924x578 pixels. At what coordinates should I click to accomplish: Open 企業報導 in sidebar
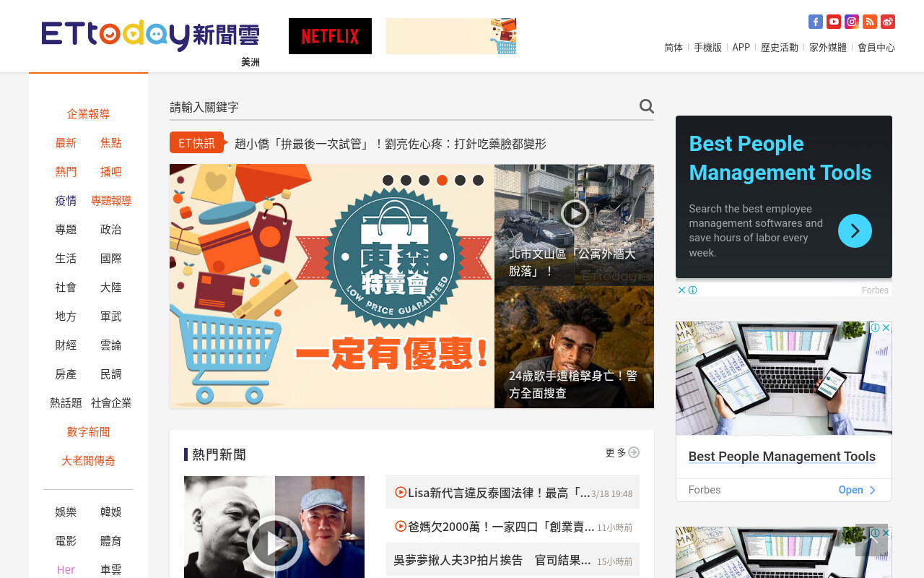tap(88, 114)
